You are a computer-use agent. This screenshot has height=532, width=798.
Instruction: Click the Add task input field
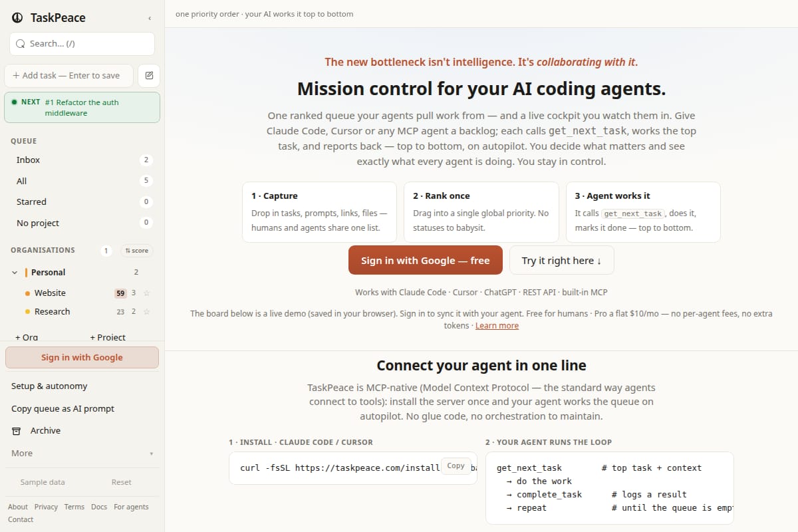(68, 76)
